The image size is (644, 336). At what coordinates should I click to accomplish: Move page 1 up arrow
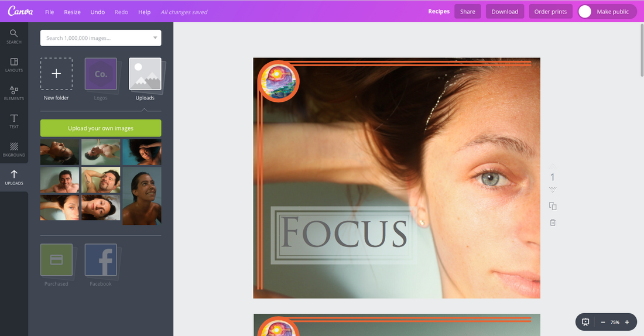(x=553, y=166)
